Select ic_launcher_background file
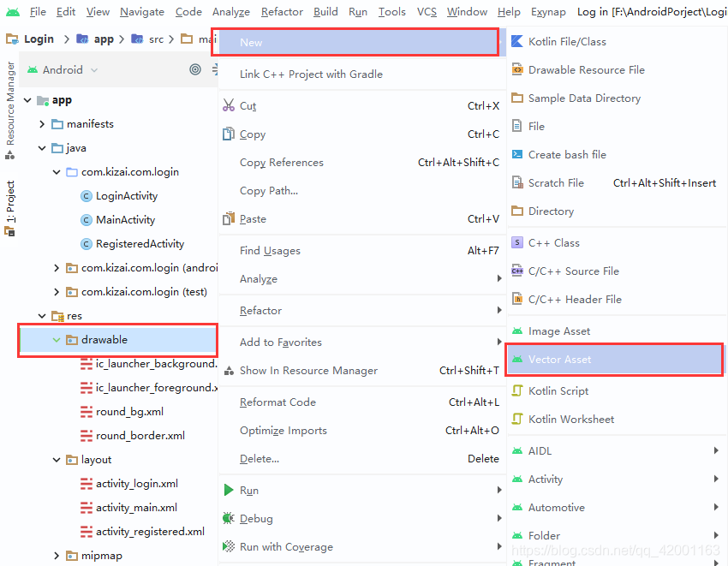 156,364
